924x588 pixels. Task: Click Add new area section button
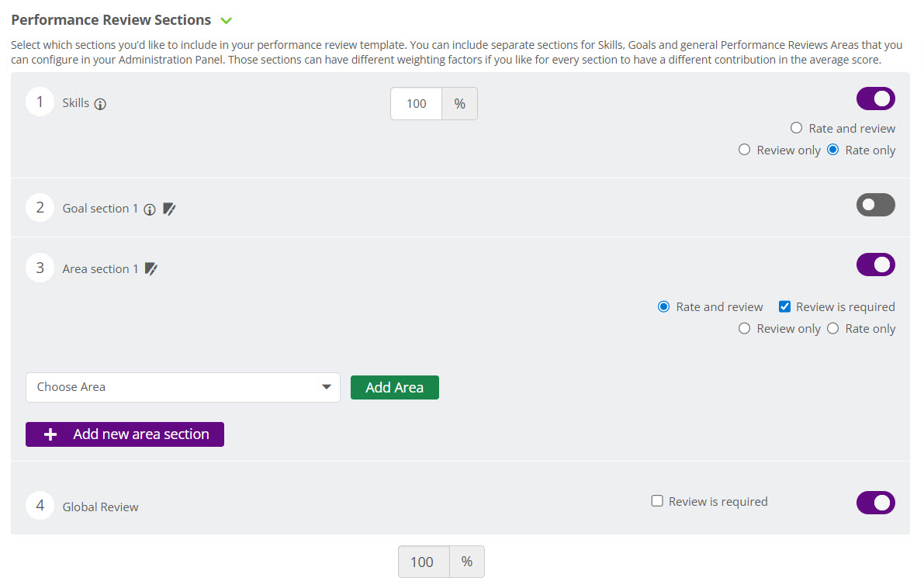(x=125, y=434)
